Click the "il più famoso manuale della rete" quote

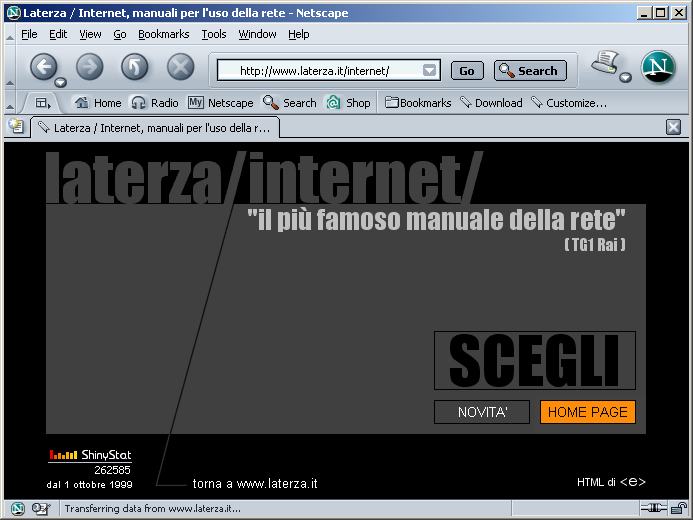tap(436, 220)
